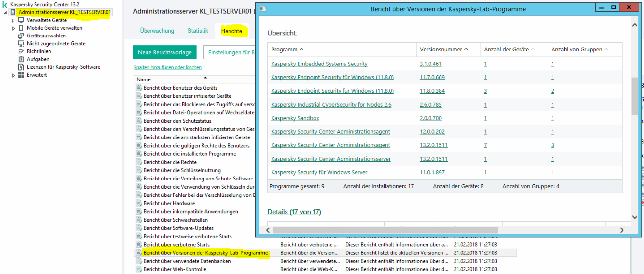Click the Verwaltete Geräte monitor icon
This screenshot has width=644, height=274.
21,20
